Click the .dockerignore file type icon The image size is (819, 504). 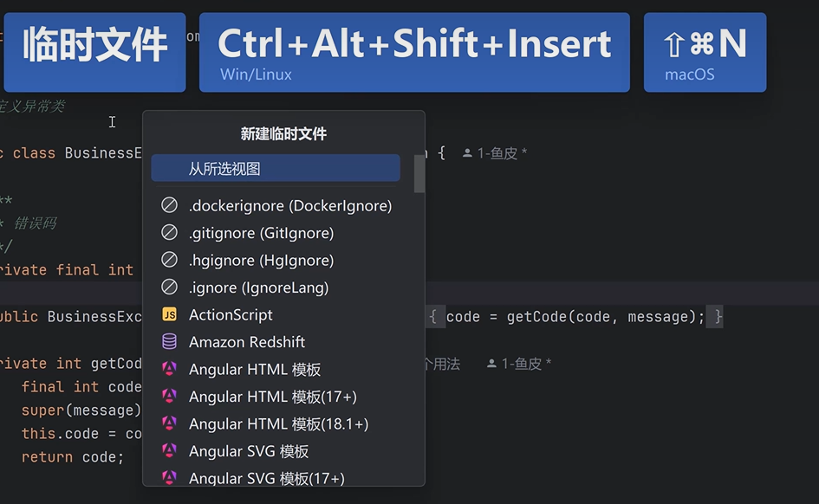[169, 206]
